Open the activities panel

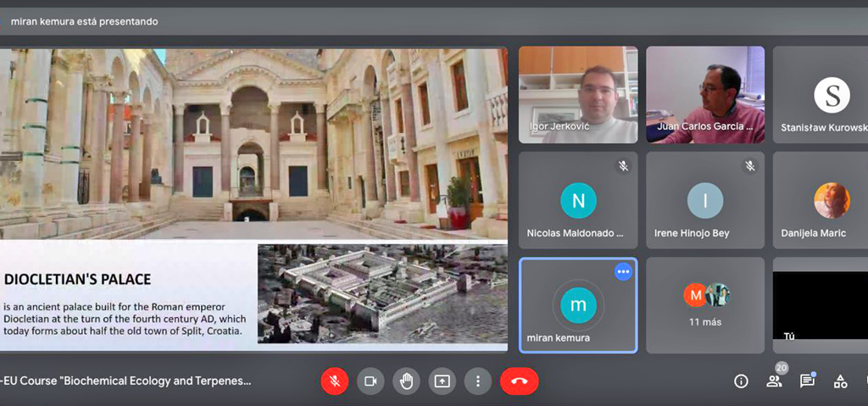(840, 381)
